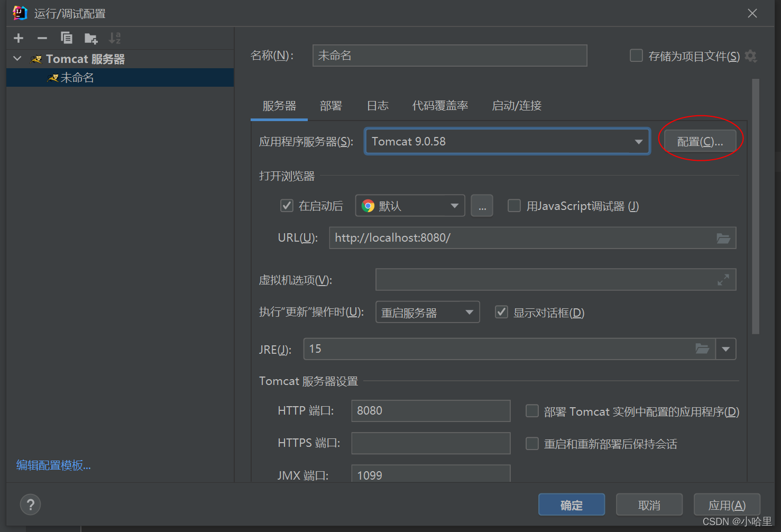
Task: Enable 重启和重新部署后保持会话 checkbox
Action: pos(532,443)
